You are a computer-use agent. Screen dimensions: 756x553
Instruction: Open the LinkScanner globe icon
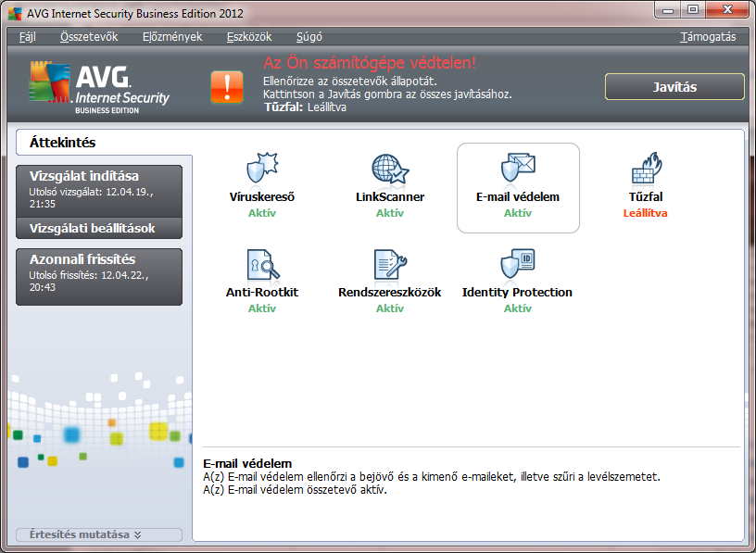390,169
